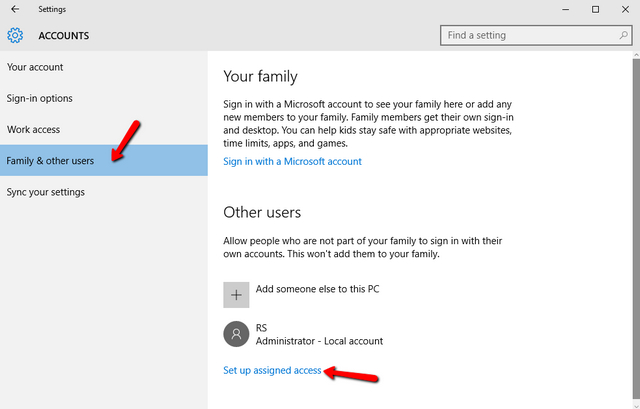Select the RS Administrator local account entry
This screenshot has height=409, width=640.
[318, 334]
